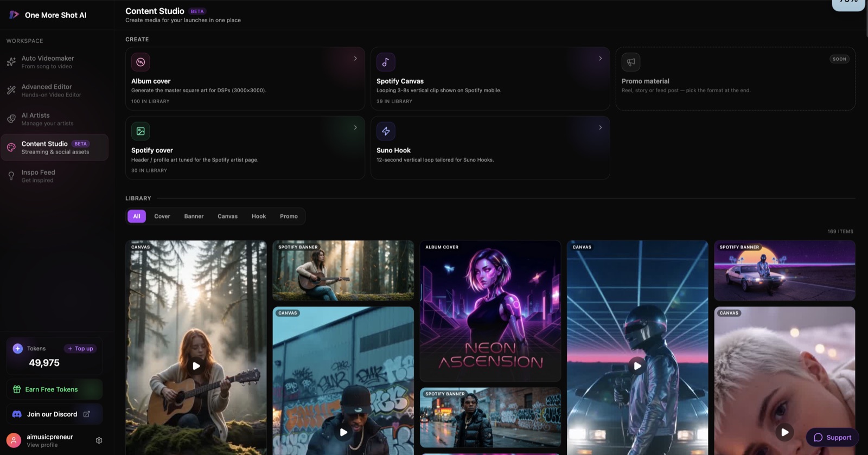Open Inspo Feed in the sidebar
This screenshot has height=455, width=868.
pyautogui.click(x=54, y=176)
